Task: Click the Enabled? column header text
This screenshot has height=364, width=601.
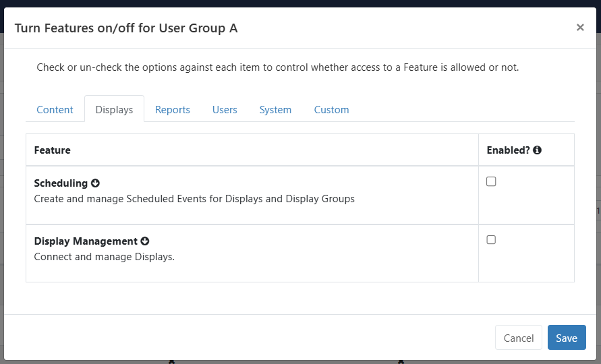Action: click(508, 150)
